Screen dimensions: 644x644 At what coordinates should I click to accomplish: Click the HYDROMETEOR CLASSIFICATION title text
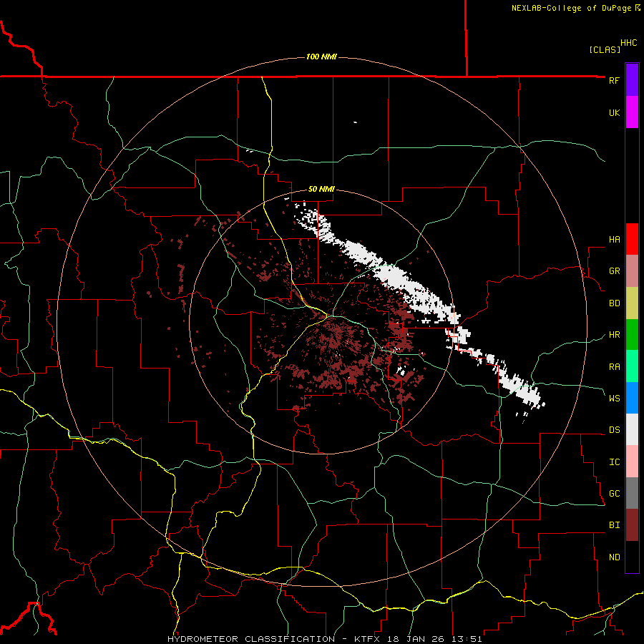click(x=251, y=639)
